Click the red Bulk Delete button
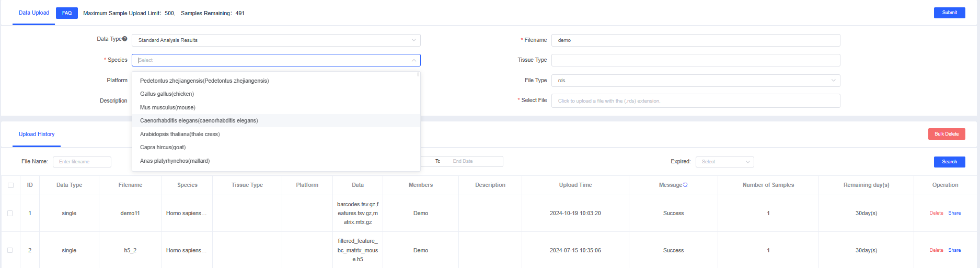Viewport: 980px width, 268px height. tap(946, 134)
